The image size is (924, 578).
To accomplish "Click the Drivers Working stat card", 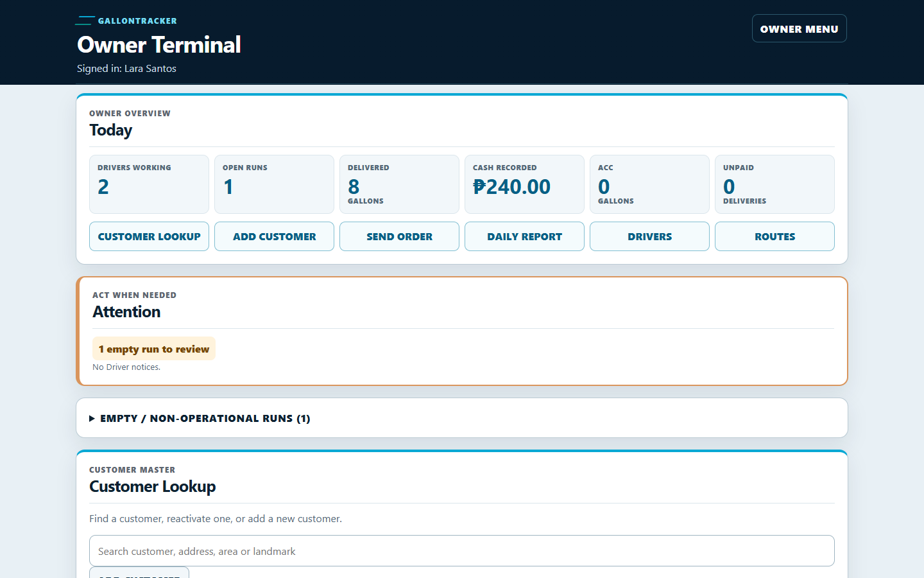I will pos(149,184).
